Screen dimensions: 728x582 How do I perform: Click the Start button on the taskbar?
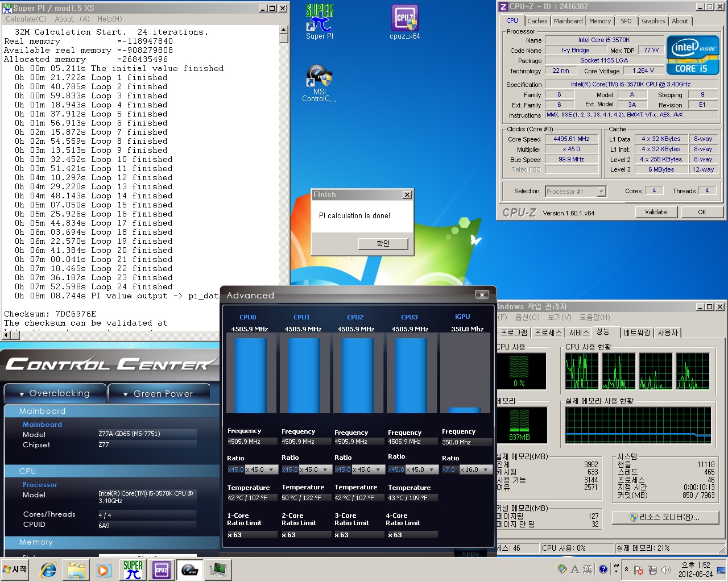pos(16,569)
